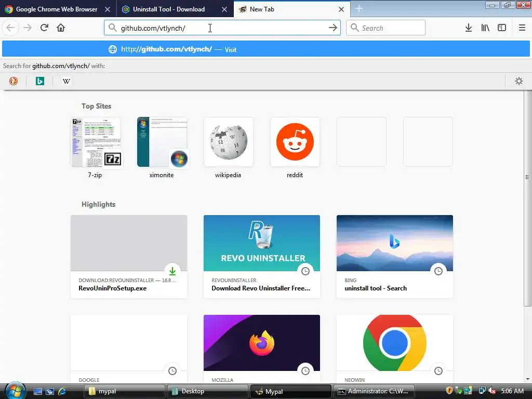Screen dimensions: 532x399
Task: Toggle the sidebar view icon
Action: click(x=502, y=28)
